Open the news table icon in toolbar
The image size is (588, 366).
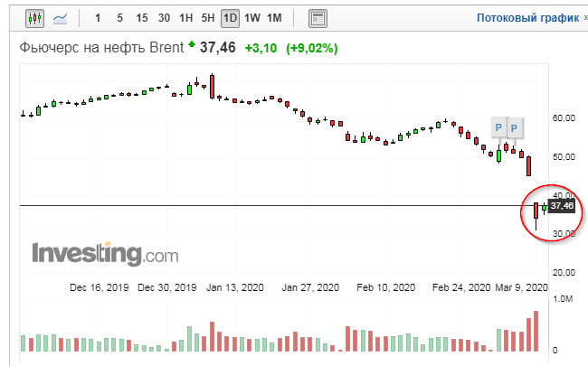[x=318, y=18]
